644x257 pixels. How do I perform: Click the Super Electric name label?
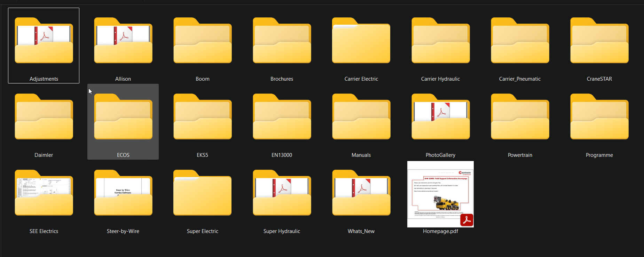coord(203,231)
